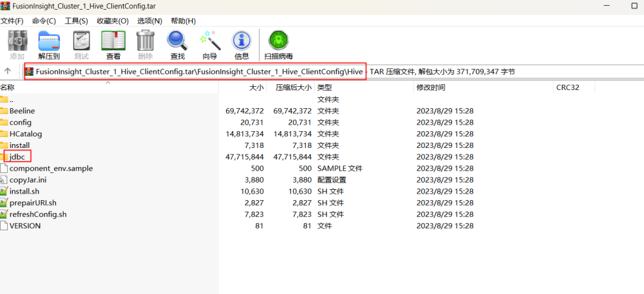Click the Beeline size value 69,742,372

(x=245, y=111)
